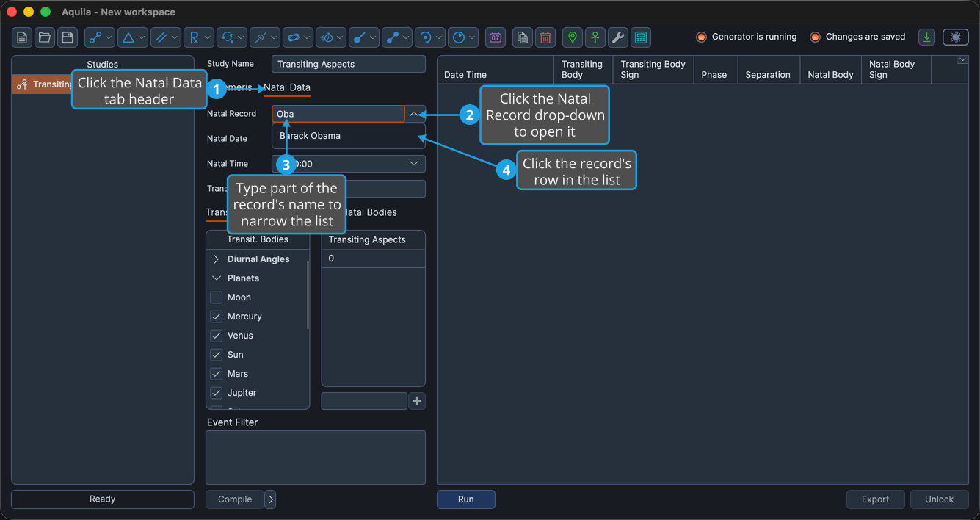The width and height of the screenshot is (980, 520).
Task: Click the Event Filter text area
Action: 316,458
